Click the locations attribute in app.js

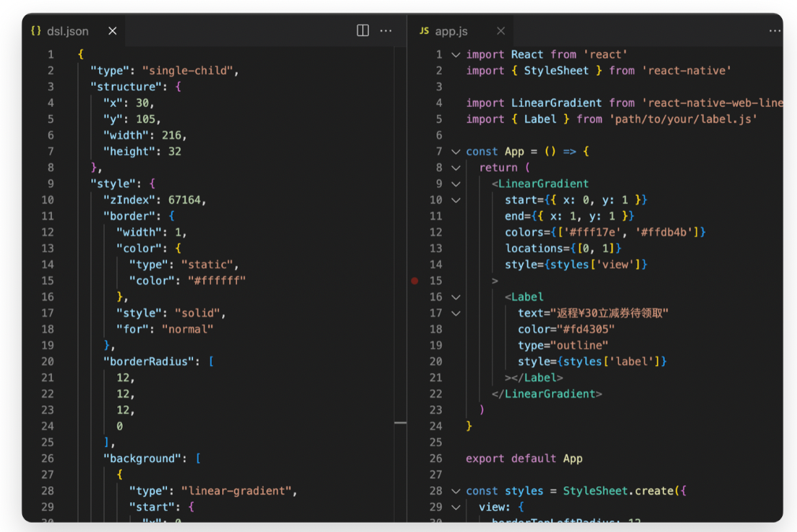pyautogui.click(x=562, y=249)
